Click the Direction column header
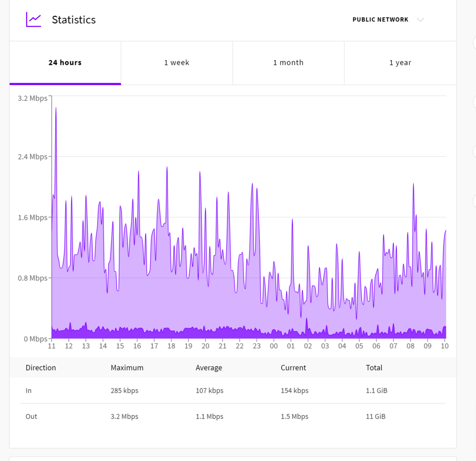Screen dimensions: 476x461 click(x=40, y=367)
